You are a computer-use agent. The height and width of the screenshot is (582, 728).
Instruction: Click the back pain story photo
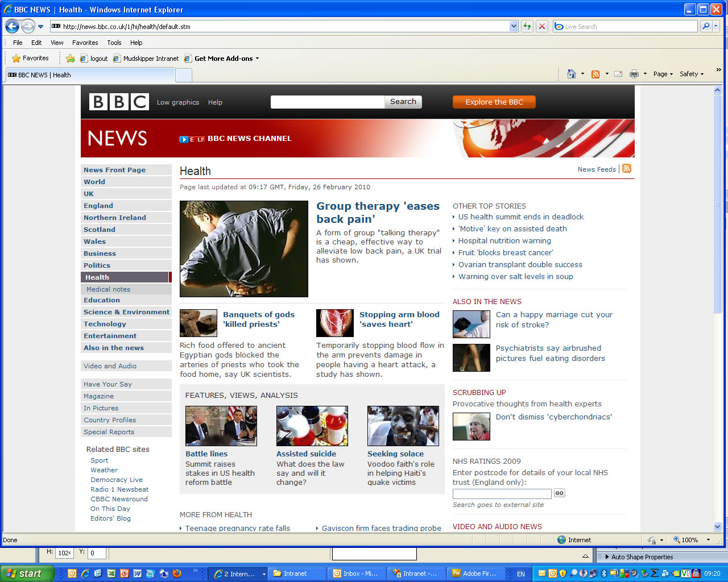coord(244,249)
